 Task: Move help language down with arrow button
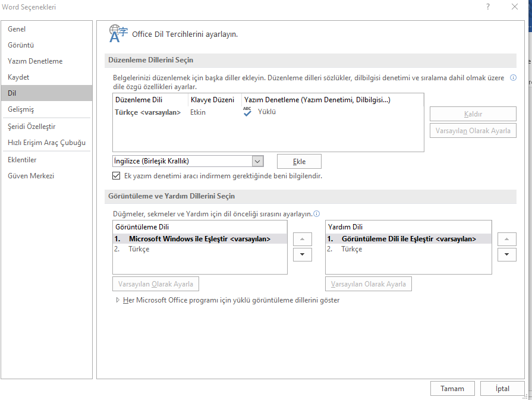pyautogui.click(x=506, y=254)
